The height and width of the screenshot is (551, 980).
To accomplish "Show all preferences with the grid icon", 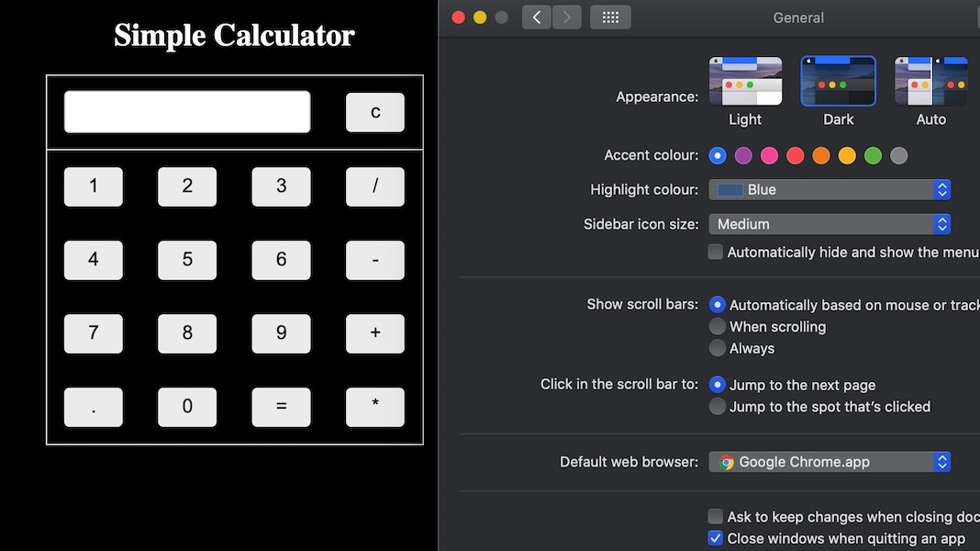I will point(610,17).
